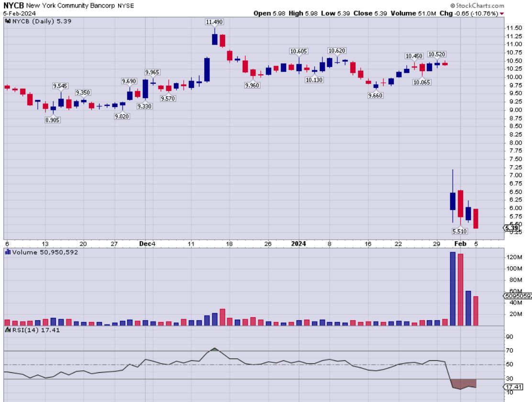Click the Close 5.39 value in header
Viewport: 532px width, 402px height.
[370, 13]
